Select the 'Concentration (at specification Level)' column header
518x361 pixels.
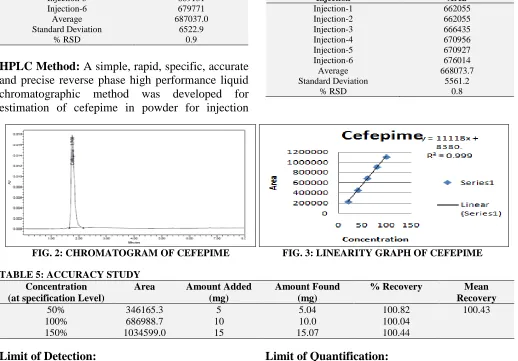[x=56, y=292]
